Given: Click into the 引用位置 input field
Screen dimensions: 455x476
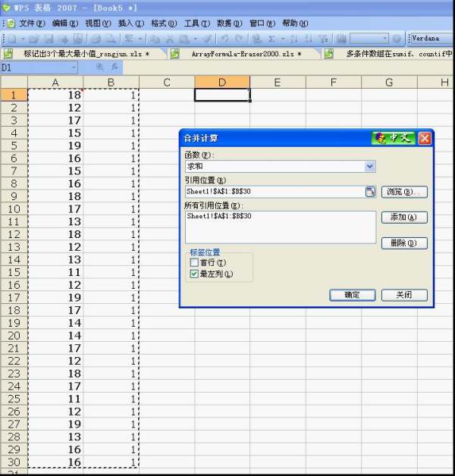Looking at the screenshot, I should tap(273, 192).
